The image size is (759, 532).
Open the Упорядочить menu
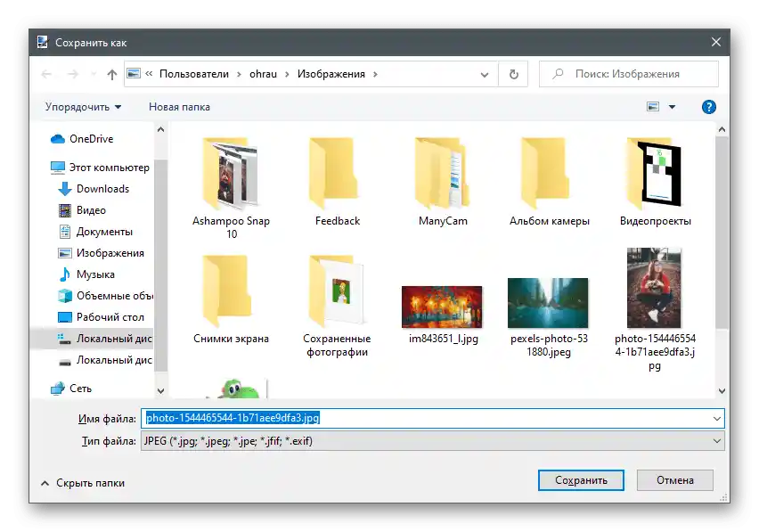tap(83, 107)
